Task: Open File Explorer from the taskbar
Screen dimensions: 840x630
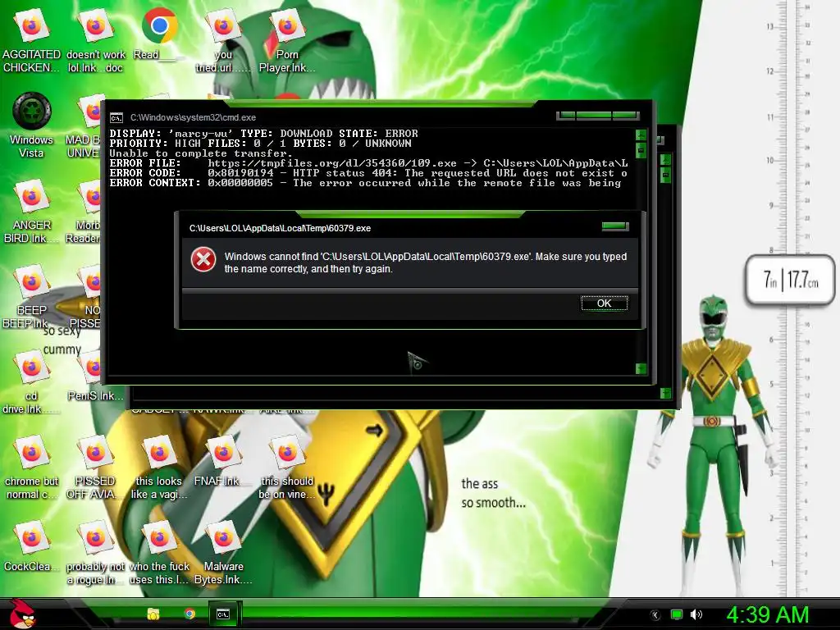Action: click(x=153, y=614)
